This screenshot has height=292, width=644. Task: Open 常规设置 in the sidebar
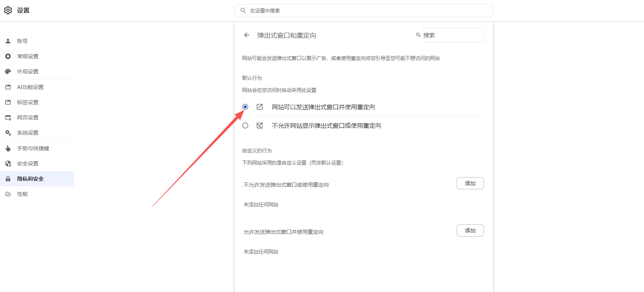tap(37, 56)
